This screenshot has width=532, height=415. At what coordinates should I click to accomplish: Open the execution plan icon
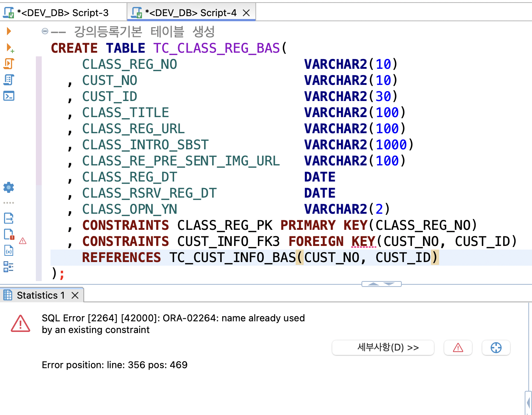coord(9,80)
